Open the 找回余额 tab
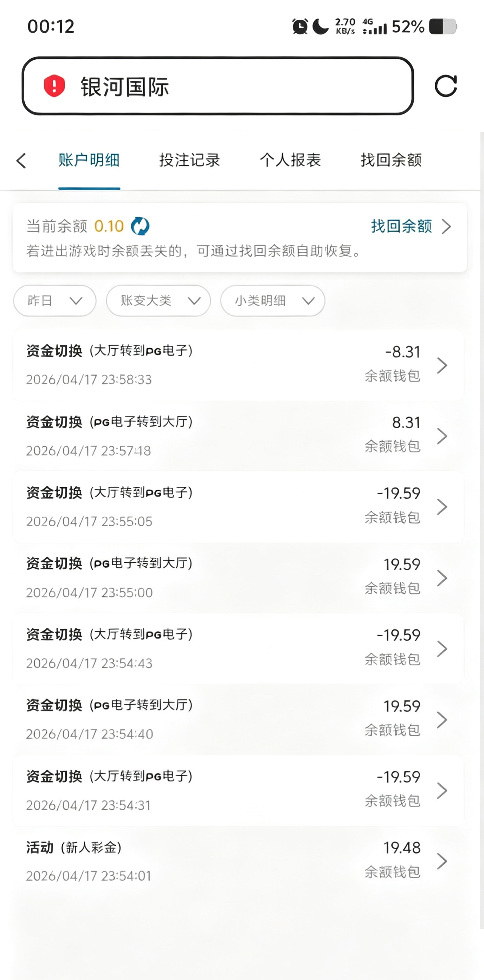The width and height of the screenshot is (484, 980). point(391,160)
